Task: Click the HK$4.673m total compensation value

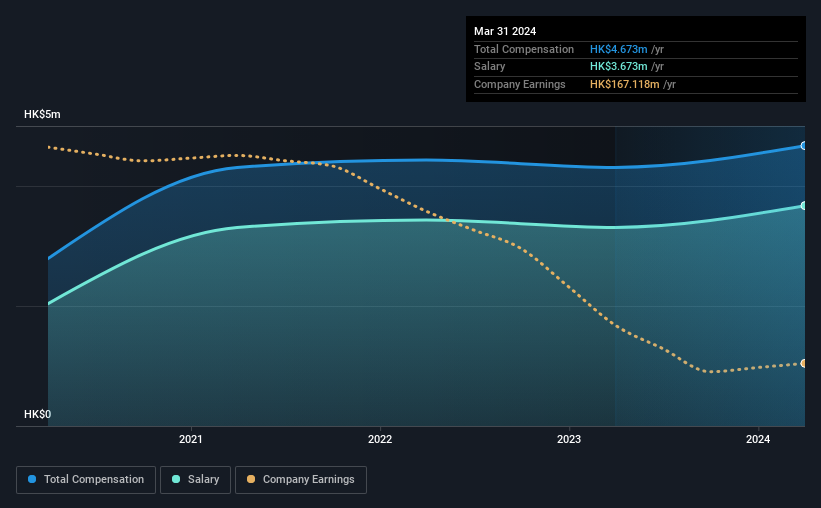Action: [618, 49]
